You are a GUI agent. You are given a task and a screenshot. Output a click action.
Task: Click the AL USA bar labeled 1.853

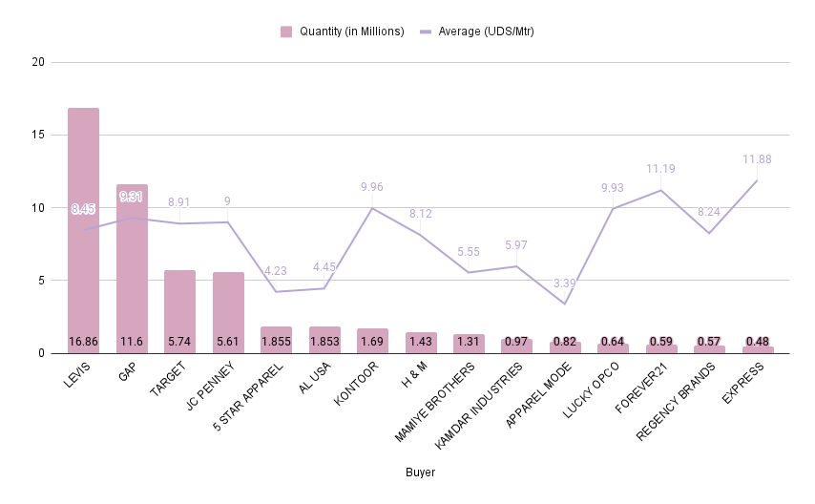[324, 340]
